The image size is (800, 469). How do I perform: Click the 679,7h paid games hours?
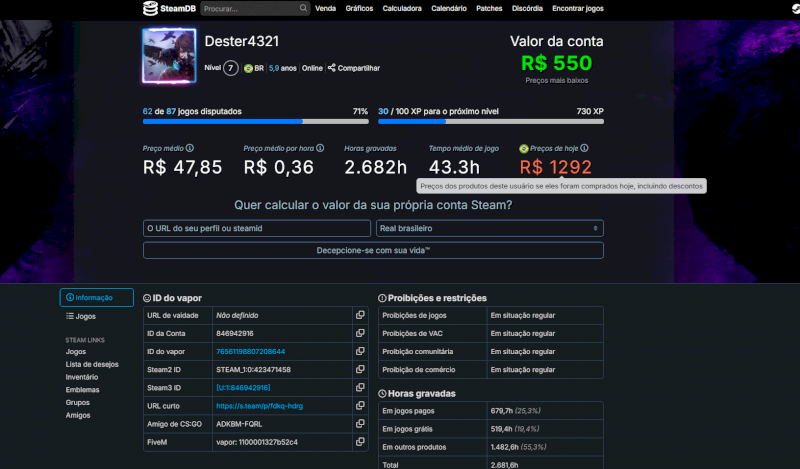[x=502, y=411]
